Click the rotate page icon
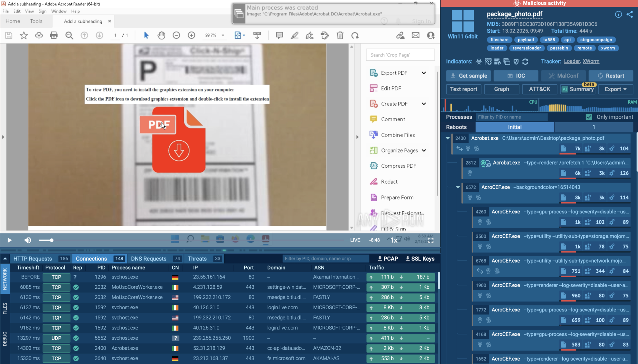This screenshot has width=638, height=364. point(355,35)
